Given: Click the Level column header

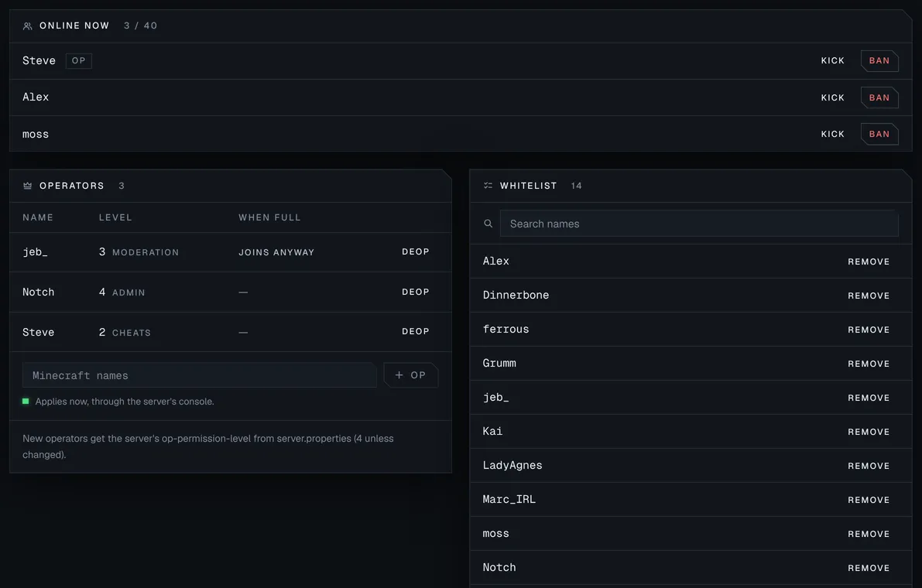Looking at the screenshot, I should pos(115,217).
